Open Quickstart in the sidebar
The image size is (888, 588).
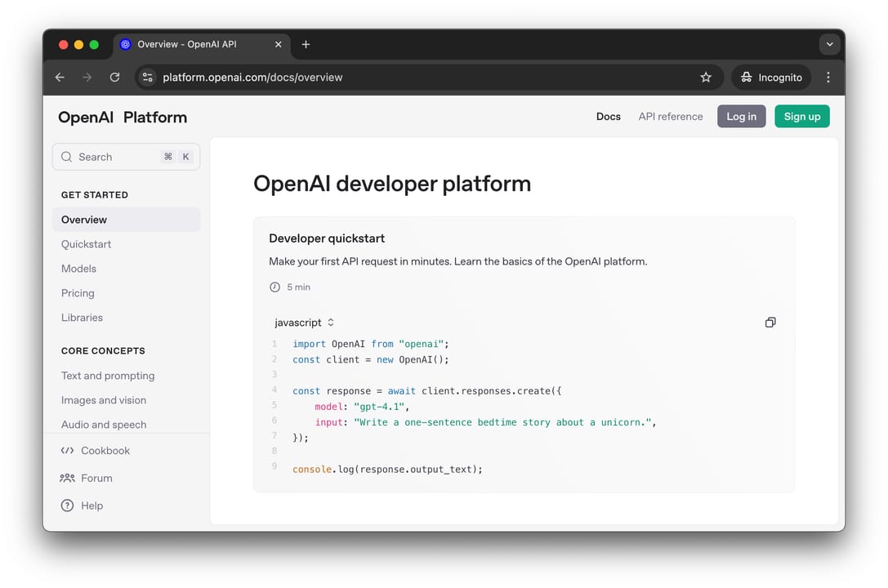86,244
